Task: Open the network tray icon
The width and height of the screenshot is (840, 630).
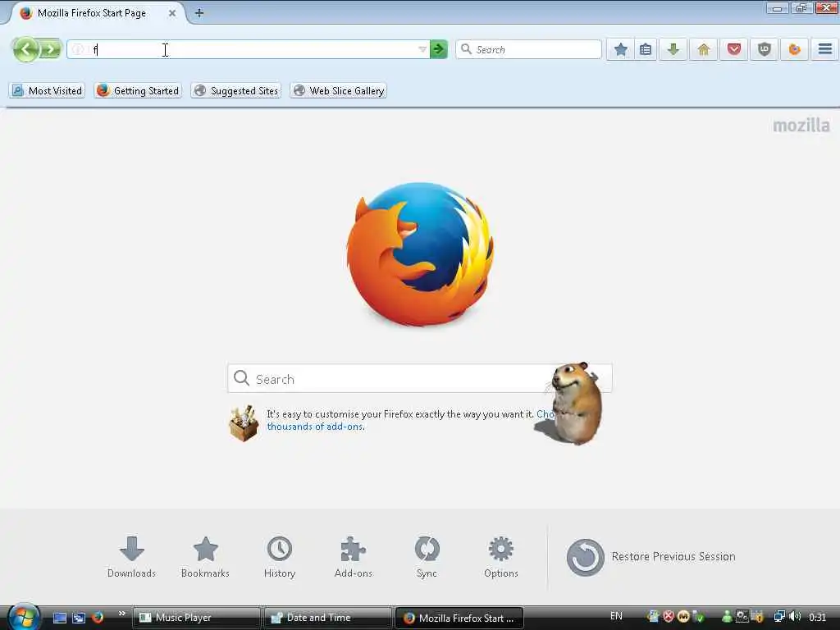Action: coord(779,617)
